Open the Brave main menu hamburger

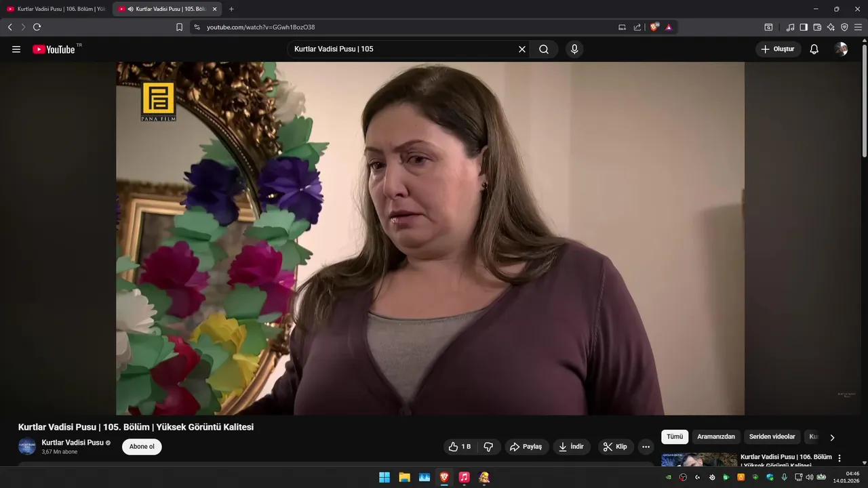click(858, 27)
